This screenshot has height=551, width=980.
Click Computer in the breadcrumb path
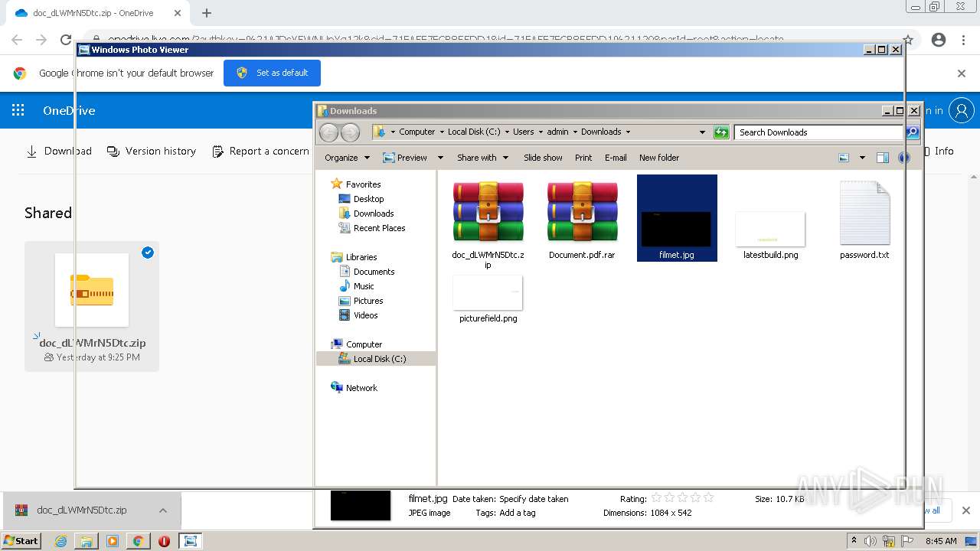pos(416,132)
